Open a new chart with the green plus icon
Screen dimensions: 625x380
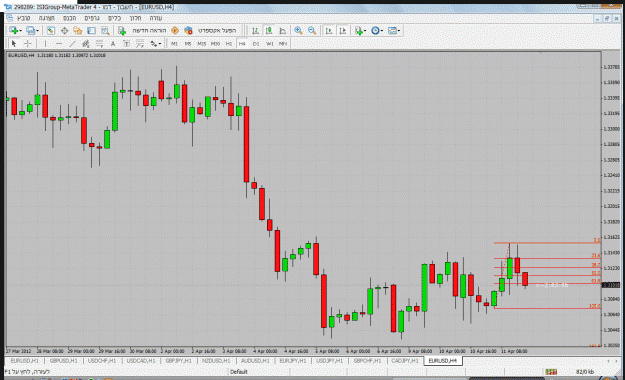click(x=14, y=31)
